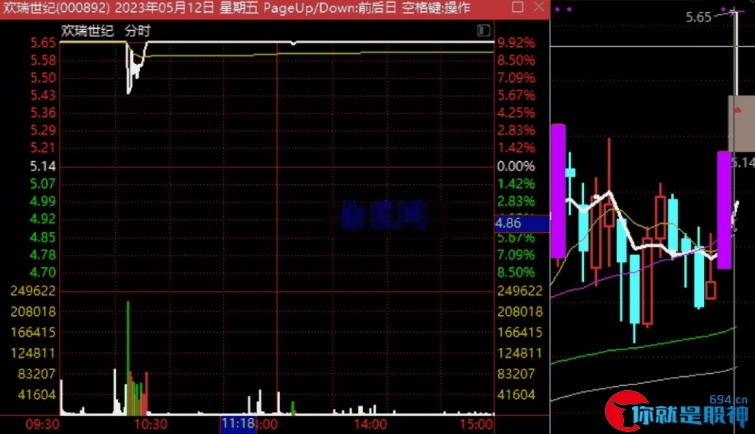The image size is (755, 434).
Task: Click the 9.92% limit-up percent label
Action: [x=516, y=43]
